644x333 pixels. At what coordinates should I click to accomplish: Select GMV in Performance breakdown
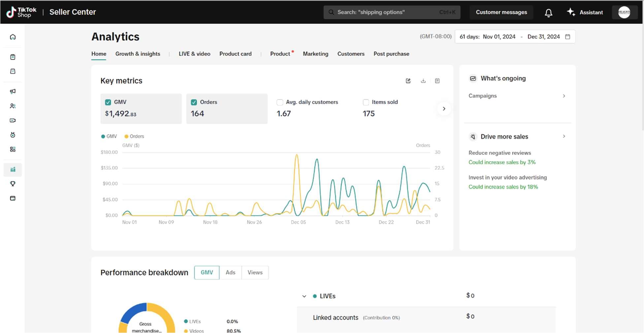[207, 273]
